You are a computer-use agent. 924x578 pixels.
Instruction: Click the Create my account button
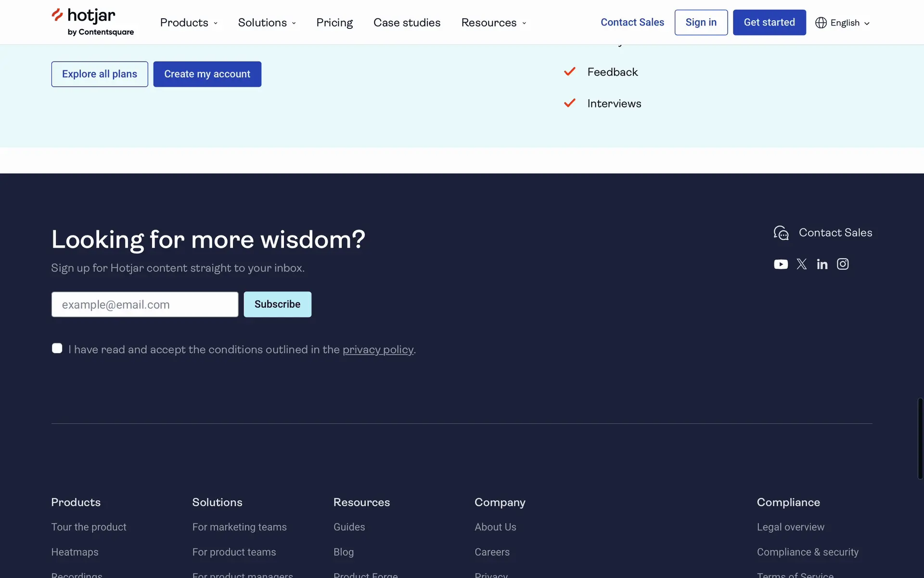click(207, 74)
